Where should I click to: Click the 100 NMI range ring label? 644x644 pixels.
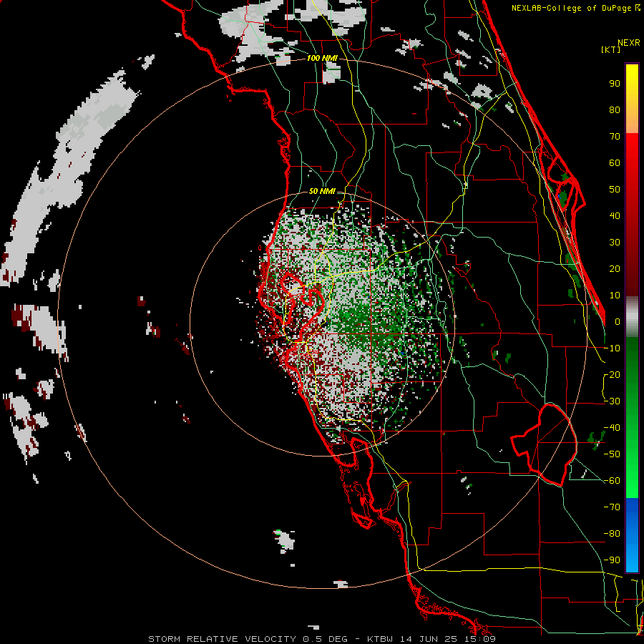(x=322, y=58)
